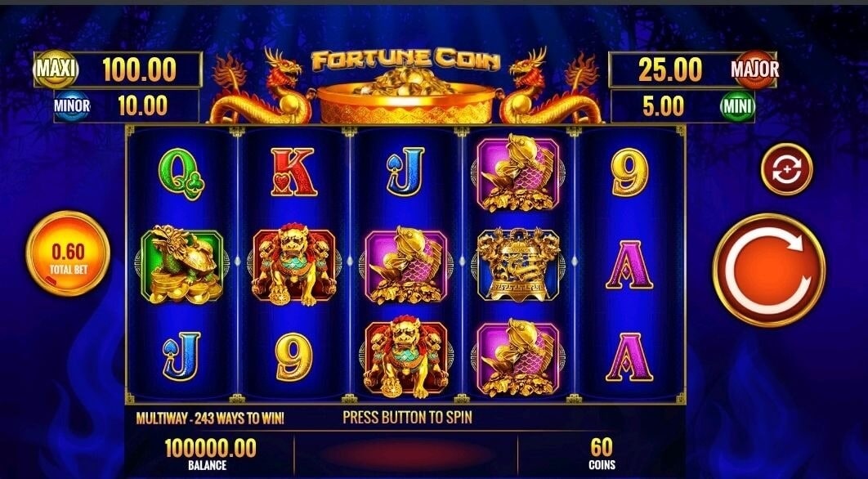
Task: Click the blue MINOR jackpot badge
Action: (72, 105)
